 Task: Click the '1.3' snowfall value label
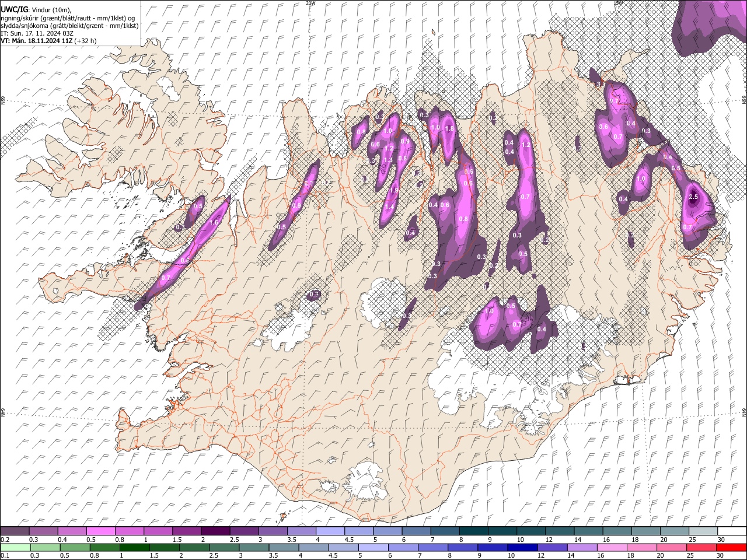point(388,160)
